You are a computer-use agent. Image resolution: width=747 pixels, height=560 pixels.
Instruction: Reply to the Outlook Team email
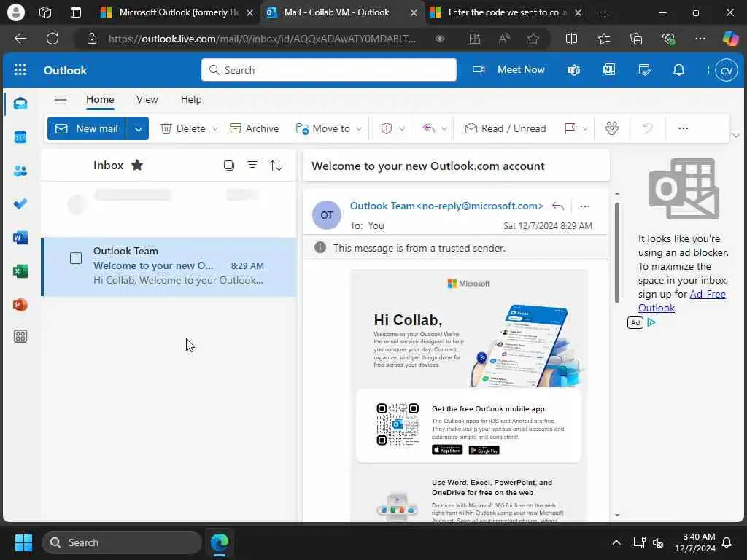click(558, 206)
